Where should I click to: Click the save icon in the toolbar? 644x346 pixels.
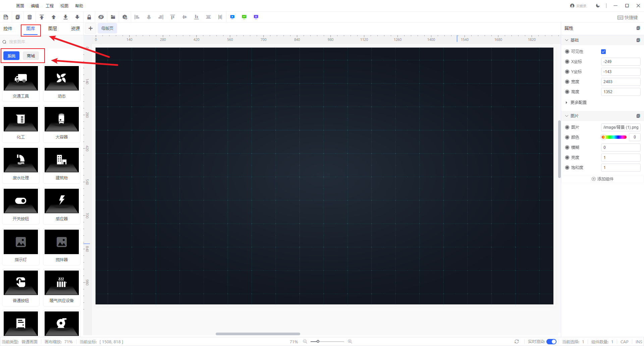click(6, 17)
